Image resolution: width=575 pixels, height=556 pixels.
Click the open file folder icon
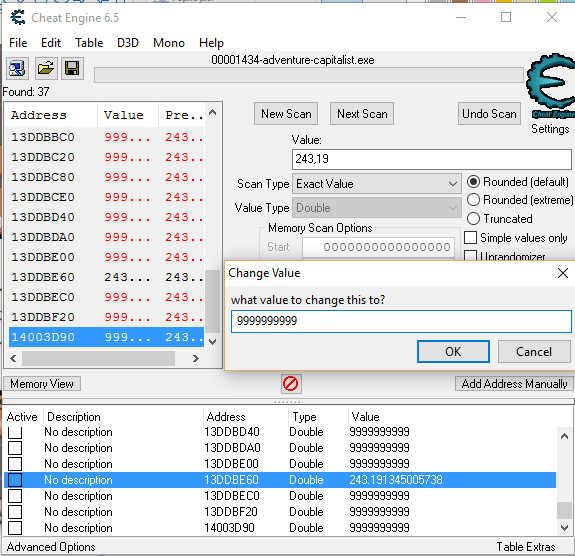pyautogui.click(x=46, y=68)
